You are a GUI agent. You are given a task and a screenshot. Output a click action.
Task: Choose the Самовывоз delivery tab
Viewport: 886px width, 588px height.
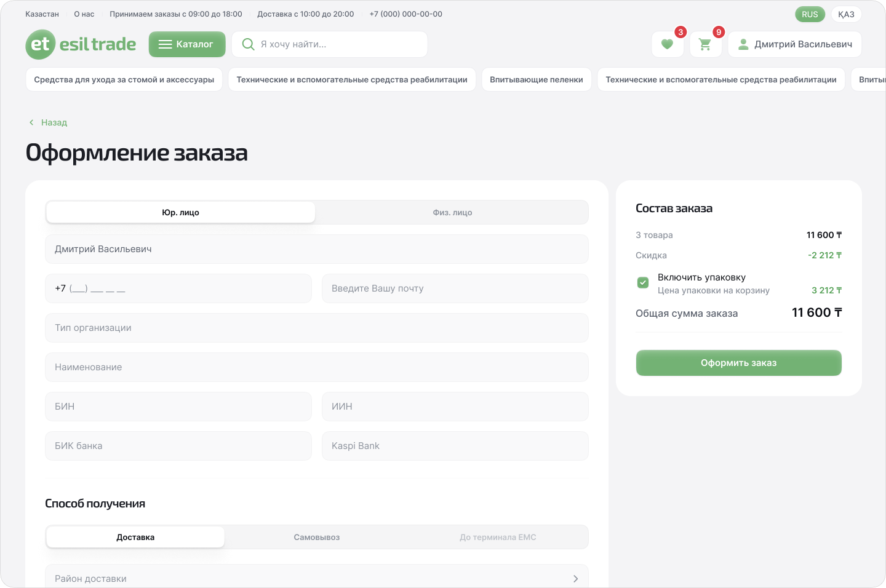316,537
